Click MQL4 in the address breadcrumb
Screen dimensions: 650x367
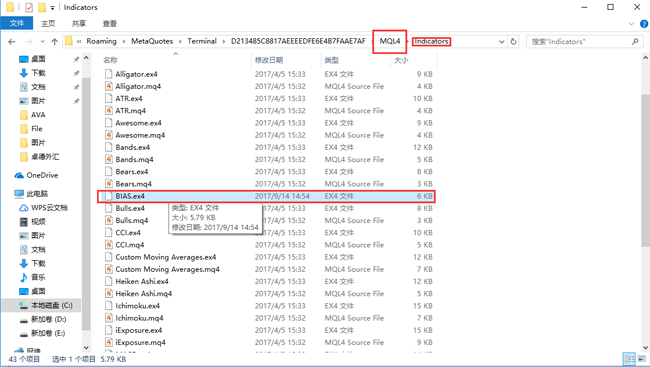(390, 41)
